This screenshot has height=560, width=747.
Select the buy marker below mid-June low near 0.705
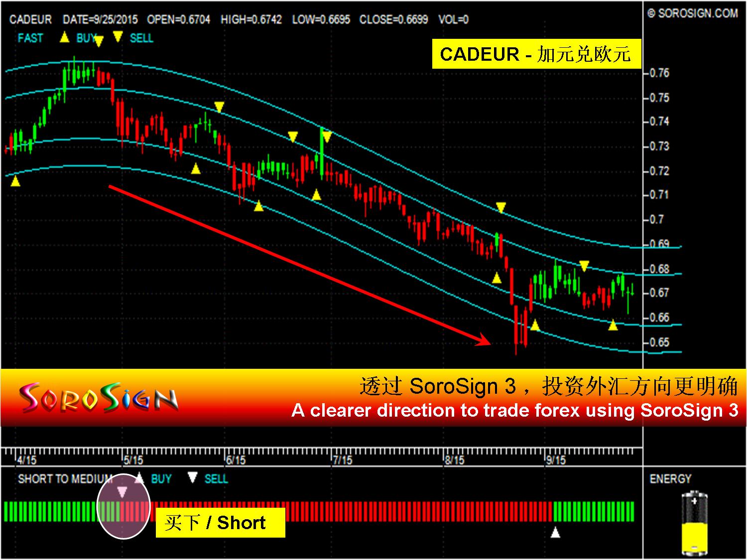258,206
